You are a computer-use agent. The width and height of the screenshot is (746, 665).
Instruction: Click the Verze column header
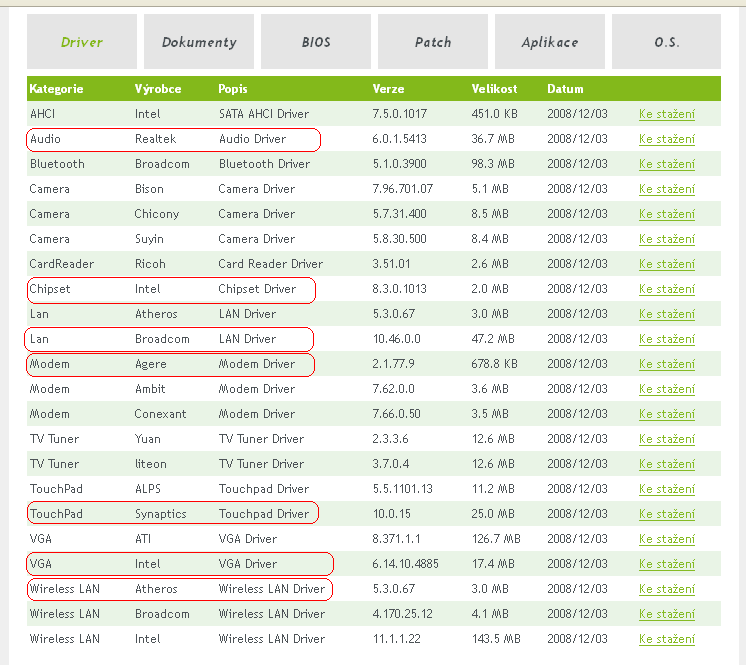(x=388, y=89)
